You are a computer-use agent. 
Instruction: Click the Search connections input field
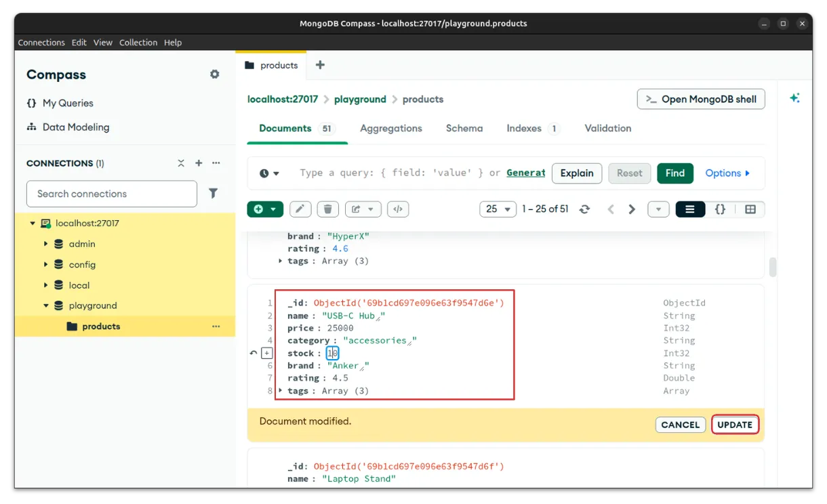[112, 194]
